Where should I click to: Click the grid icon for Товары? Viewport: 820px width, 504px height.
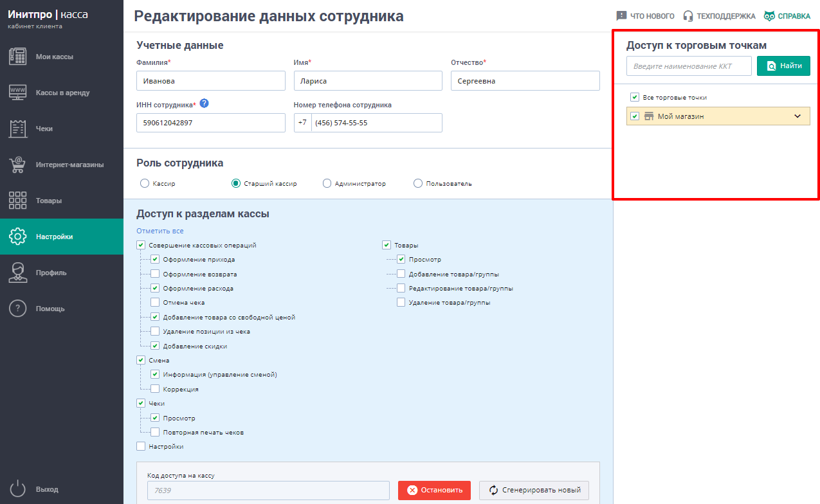[17, 201]
